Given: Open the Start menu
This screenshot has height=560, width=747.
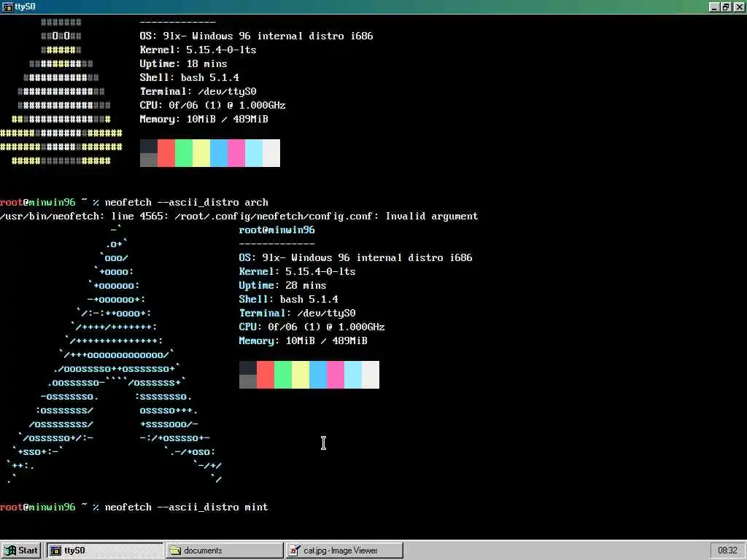Looking at the screenshot, I should pos(21,551).
